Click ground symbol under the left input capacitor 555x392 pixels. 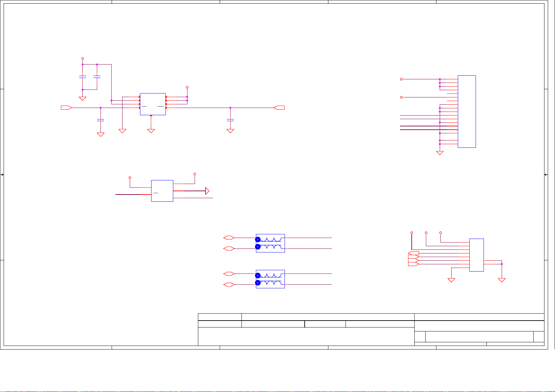[x=100, y=135]
